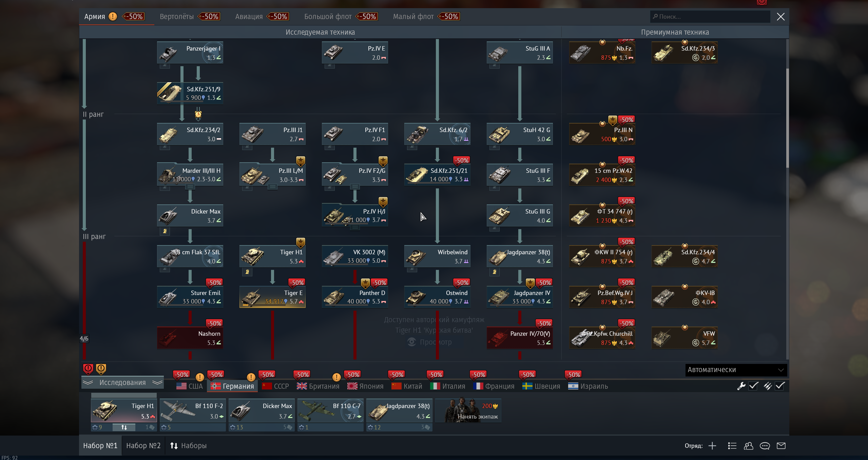The image size is (868, 460).
Task: Select the США nation tab
Action: click(189, 386)
